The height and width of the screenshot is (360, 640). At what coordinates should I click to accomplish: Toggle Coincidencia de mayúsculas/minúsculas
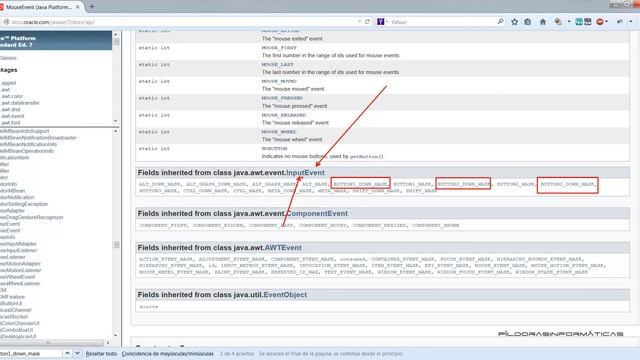(168, 353)
